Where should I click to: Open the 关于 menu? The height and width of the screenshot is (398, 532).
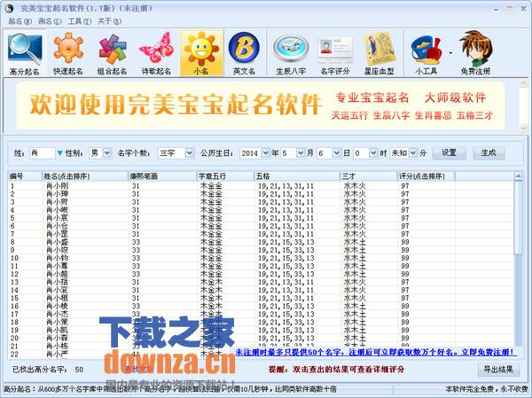coord(109,21)
